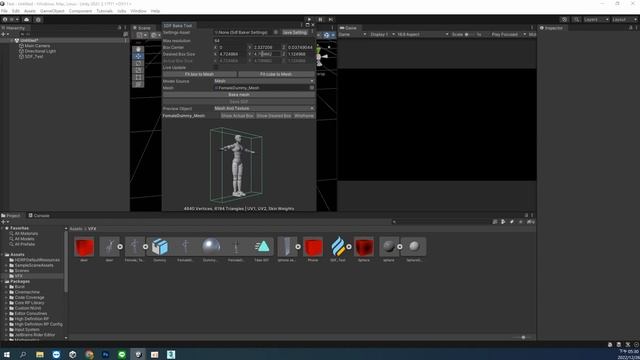
Task: Click the Step frame button
Action: pyautogui.click(x=331, y=20)
